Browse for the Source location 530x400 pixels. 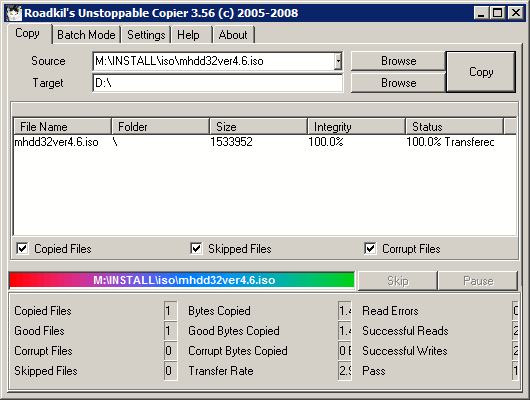tap(399, 61)
